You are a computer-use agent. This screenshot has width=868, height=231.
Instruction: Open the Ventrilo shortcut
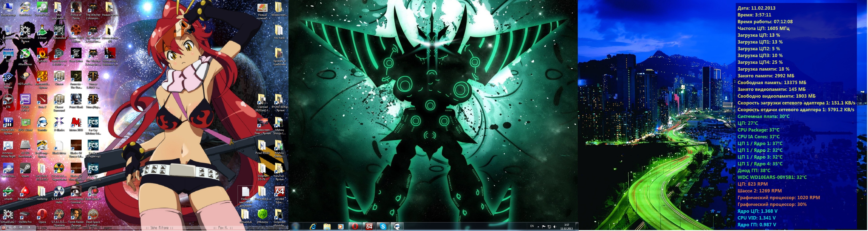(42, 124)
